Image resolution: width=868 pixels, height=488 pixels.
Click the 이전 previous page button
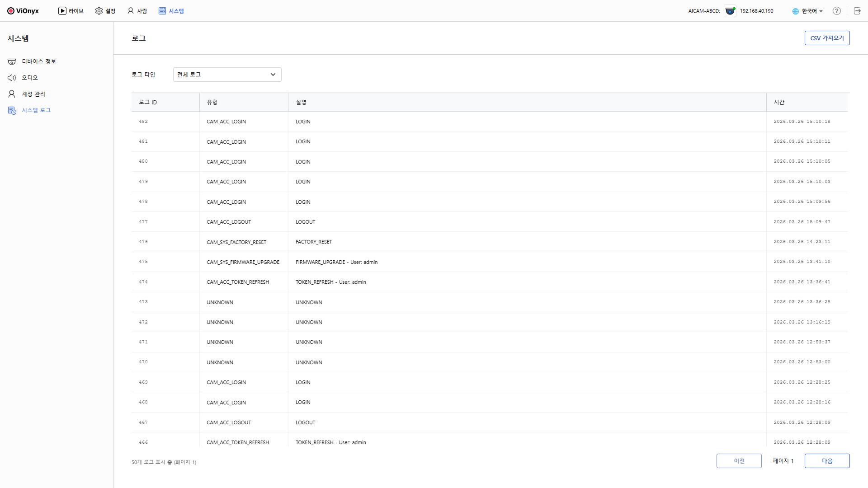click(739, 461)
